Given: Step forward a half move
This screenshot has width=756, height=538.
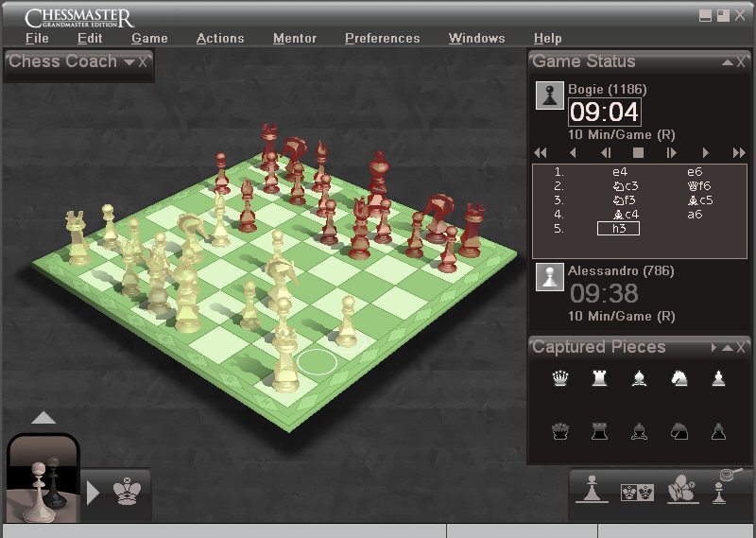Looking at the screenshot, I should (671, 153).
